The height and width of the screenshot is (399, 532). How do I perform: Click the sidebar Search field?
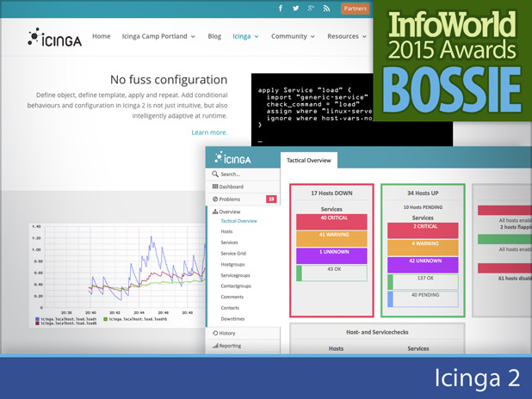coord(244,174)
